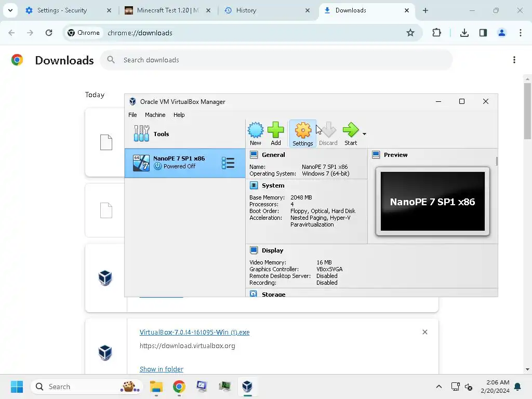The image size is (532, 399).
Task: Open the VirtualBox Machine menu
Action: pyautogui.click(x=155, y=115)
